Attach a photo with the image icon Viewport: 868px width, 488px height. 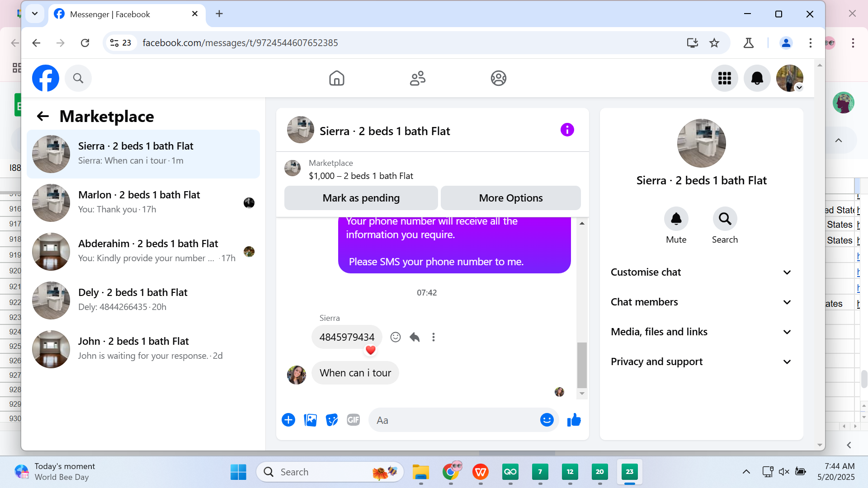click(310, 420)
